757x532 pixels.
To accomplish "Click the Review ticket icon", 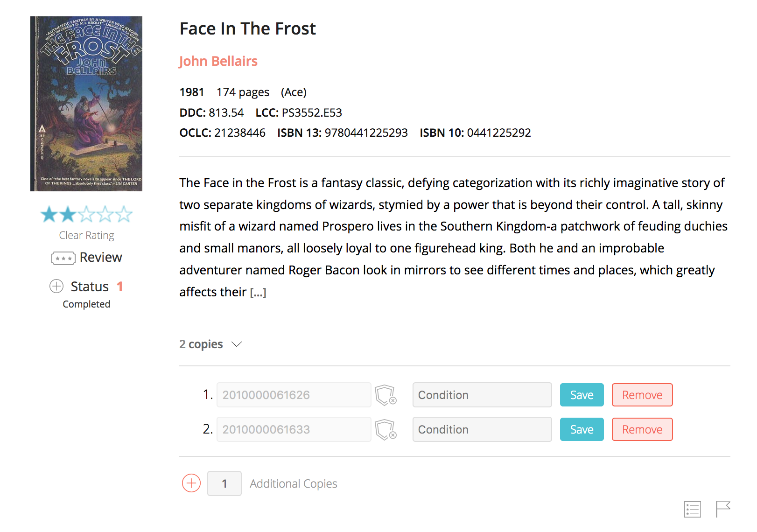I will [x=63, y=258].
